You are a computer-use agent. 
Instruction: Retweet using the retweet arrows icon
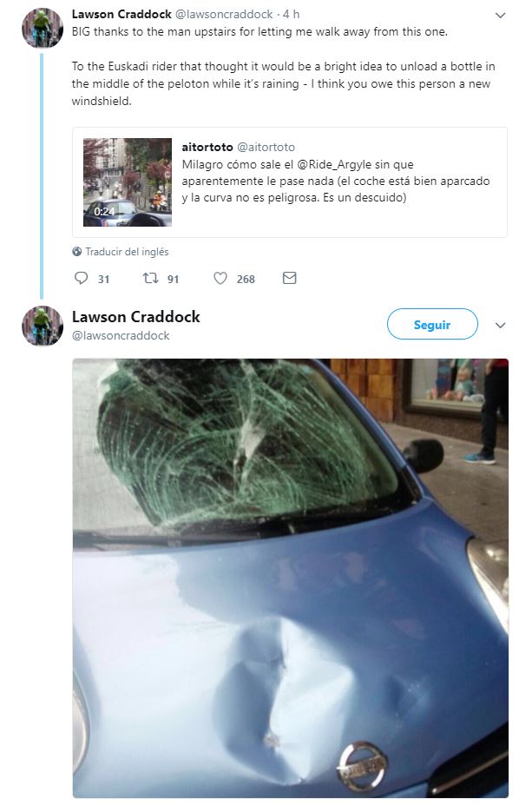click(x=150, y=278)
